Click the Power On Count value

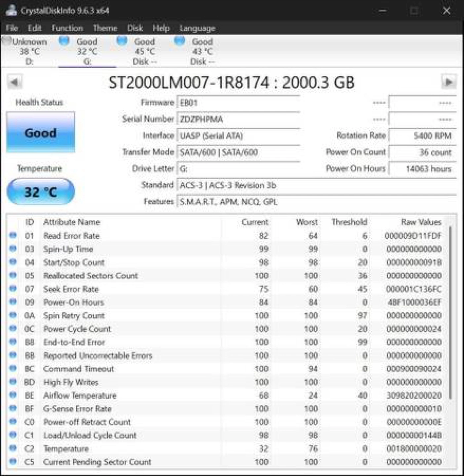coord(422,152)
